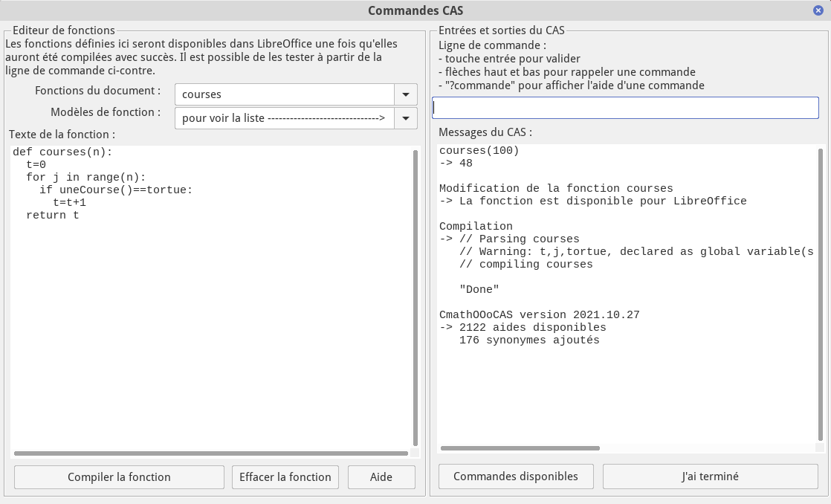Click the 'courses(100)' entry in CAS messages
This screenshot has height=504, width=831.
(479, 150)
